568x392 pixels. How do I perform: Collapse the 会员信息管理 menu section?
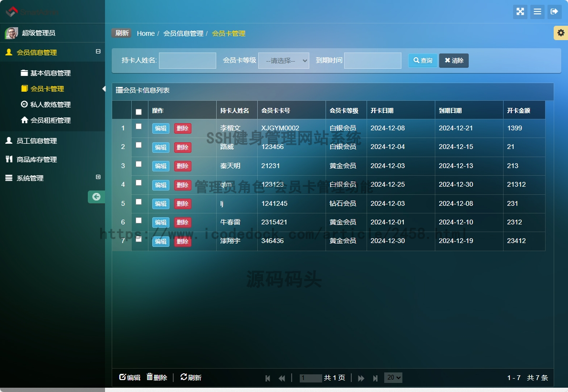[98, 52]
